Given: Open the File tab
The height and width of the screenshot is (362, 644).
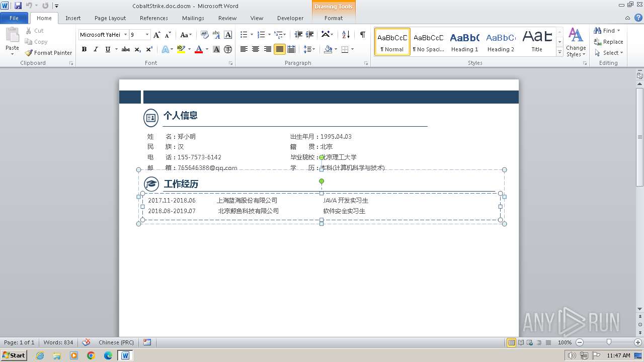Looking at the screenshot, I should pyautogui.click(x=14, y=18).
